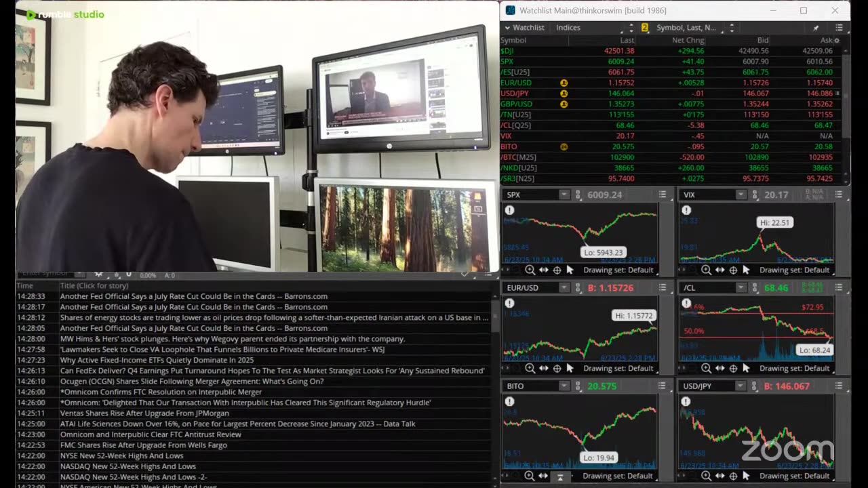This screenshot has height=488, width=868.
Task: Click alert exclamation icon on VIX chart
Action: click(686, 210)
